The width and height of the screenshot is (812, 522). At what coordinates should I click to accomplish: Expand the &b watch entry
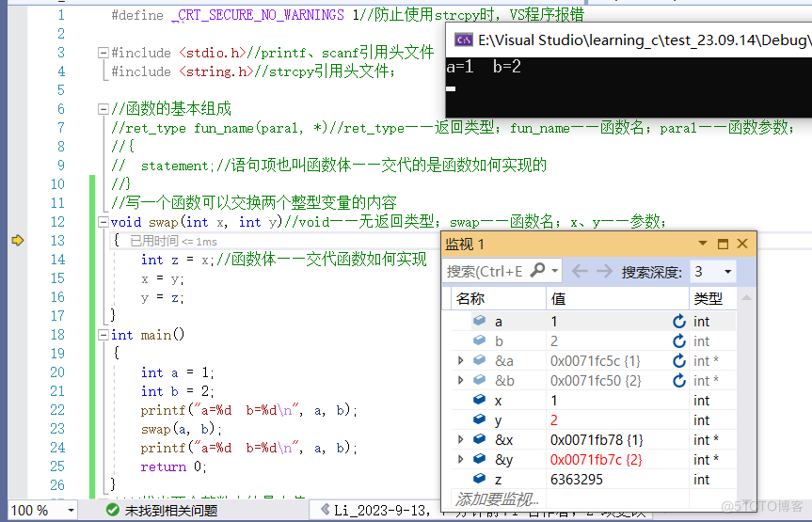(x=460, y=380)
